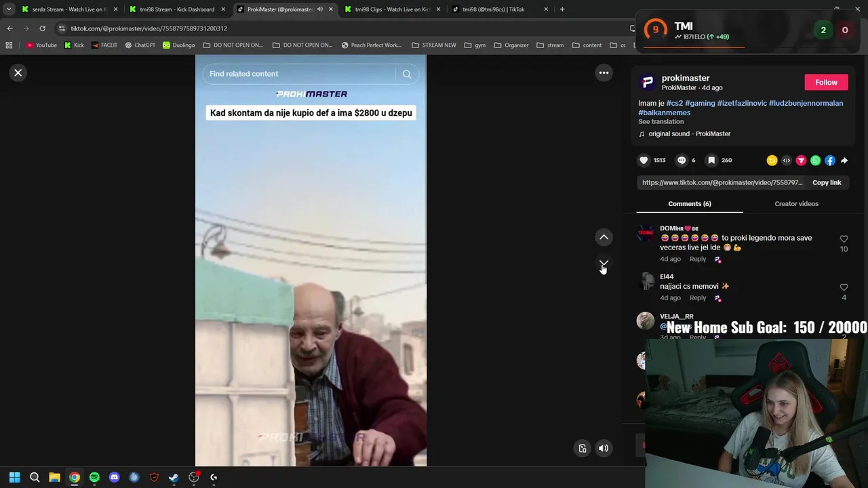
Task: Open the Chrome apps grid
Action: click(9, 45)
